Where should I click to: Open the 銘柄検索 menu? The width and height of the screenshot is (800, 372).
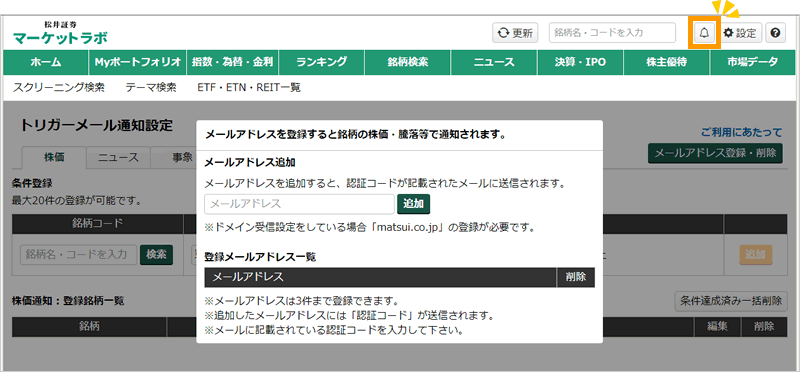(408, 62)
